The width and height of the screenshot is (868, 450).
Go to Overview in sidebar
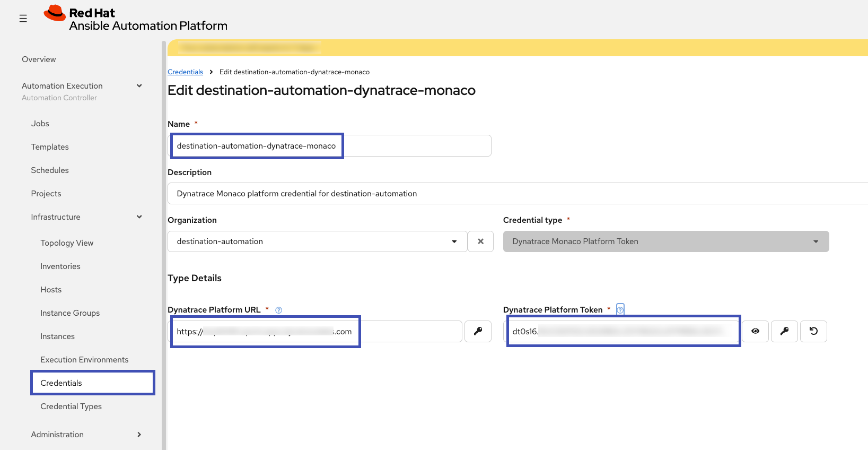(39, 59)
